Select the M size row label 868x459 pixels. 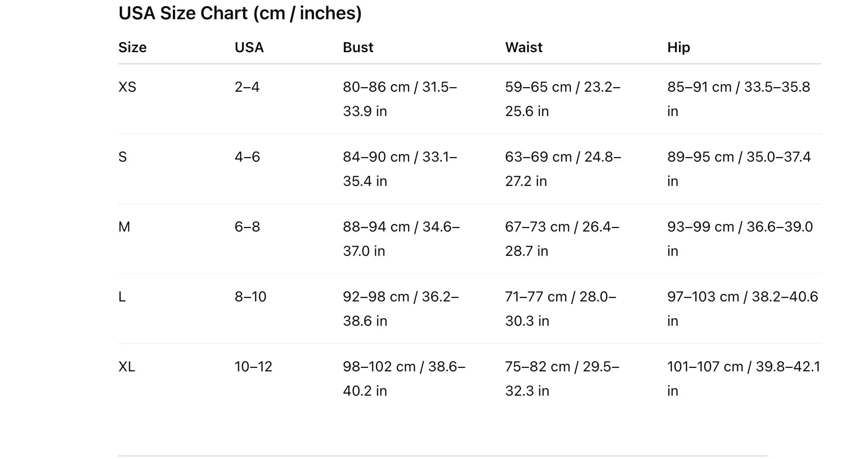[124, 227]
